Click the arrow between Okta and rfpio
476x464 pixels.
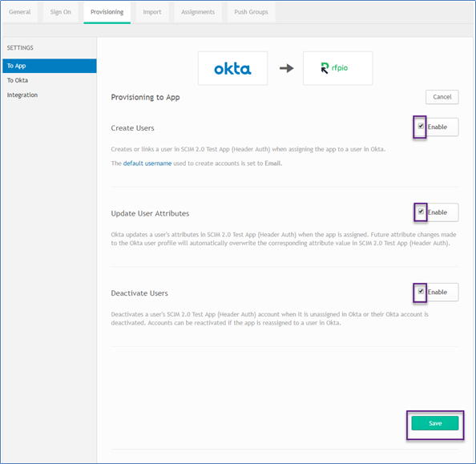click(x=286, y=68)
